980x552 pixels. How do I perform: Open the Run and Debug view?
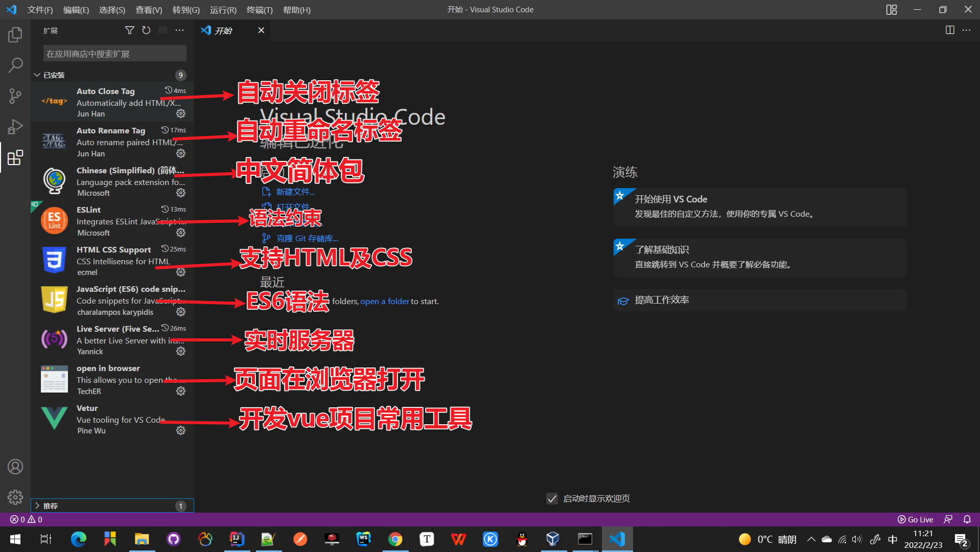(x=15, y=127)
